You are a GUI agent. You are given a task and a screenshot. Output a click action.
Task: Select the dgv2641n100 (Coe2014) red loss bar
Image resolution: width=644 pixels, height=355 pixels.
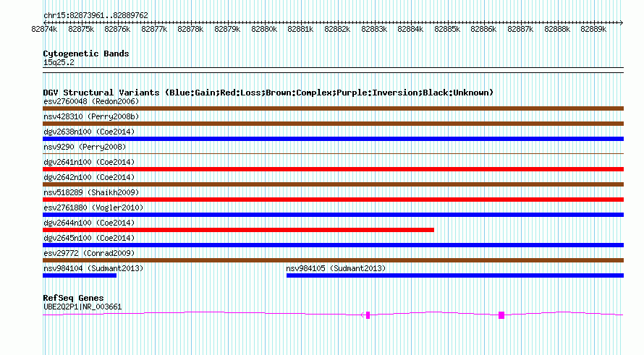(x=333, y=169)
